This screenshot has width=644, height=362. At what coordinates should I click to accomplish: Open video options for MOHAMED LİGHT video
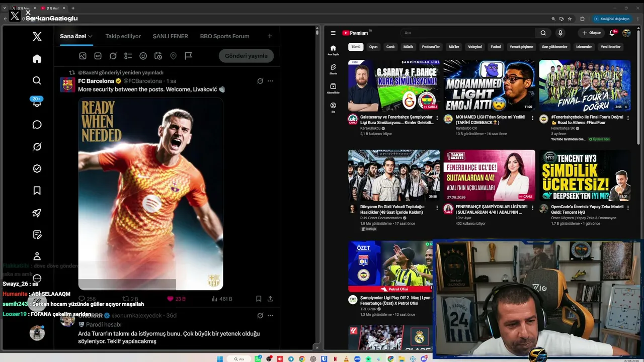point(532,118)
